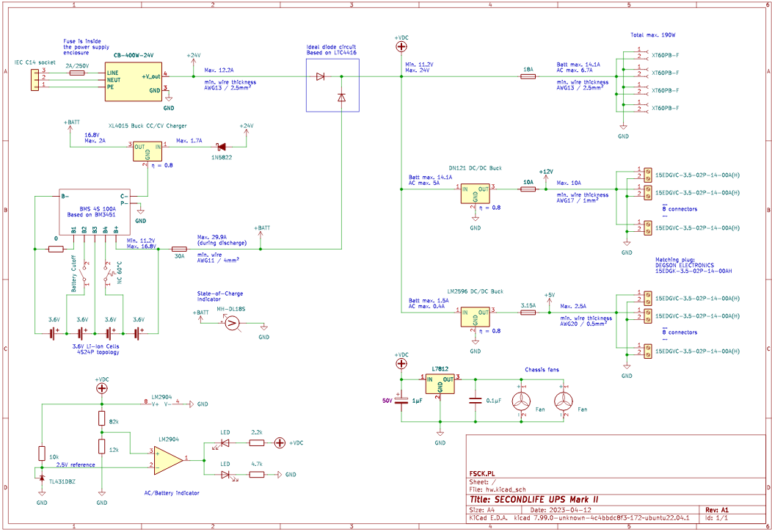Click the 1N5822 diode symbol
The image size is (772, 532).
219,147
